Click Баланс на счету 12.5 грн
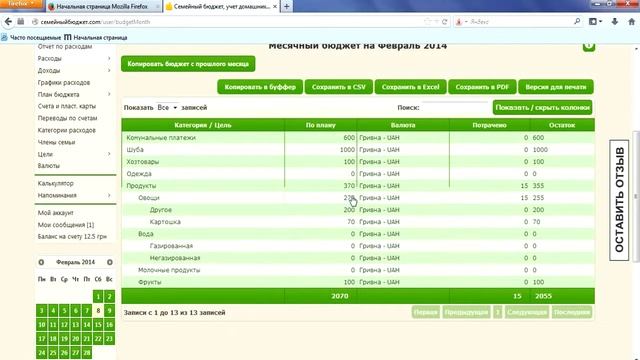640x360 pixels. pyautogui.click(x=72, y=236)
